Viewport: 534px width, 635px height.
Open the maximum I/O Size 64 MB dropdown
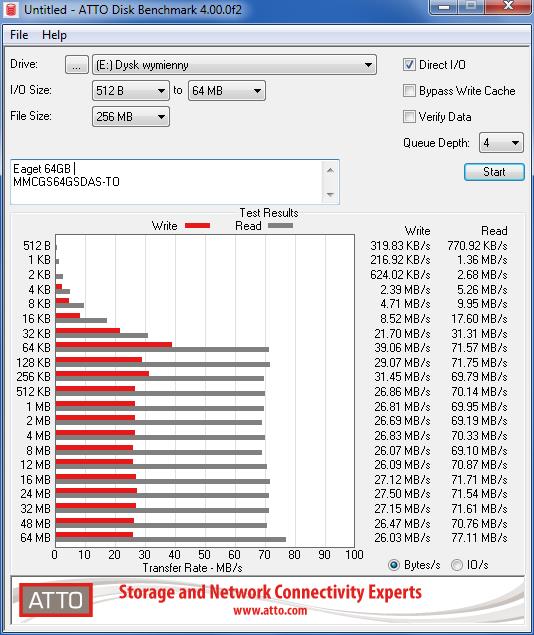pos(227,91)
